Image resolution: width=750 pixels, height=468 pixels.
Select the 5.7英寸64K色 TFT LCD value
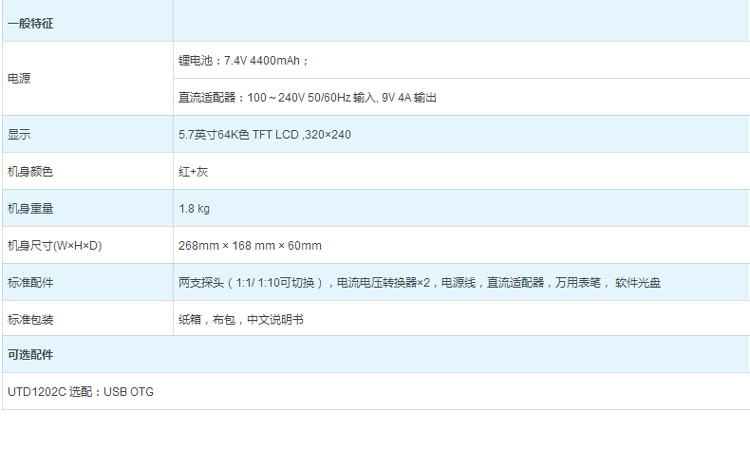coord(265,135)
